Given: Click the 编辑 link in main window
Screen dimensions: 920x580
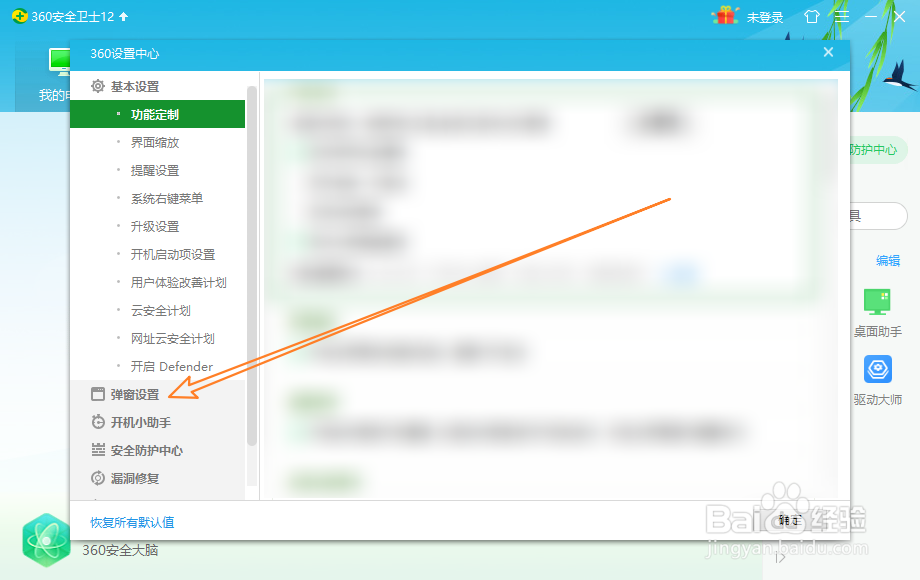Looking at the screenshot, I should click(888, 260).
